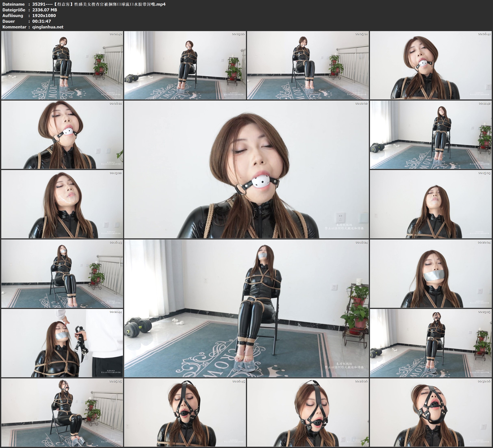Open the thumbnail at 00:05:01

[x=308, y=65]
